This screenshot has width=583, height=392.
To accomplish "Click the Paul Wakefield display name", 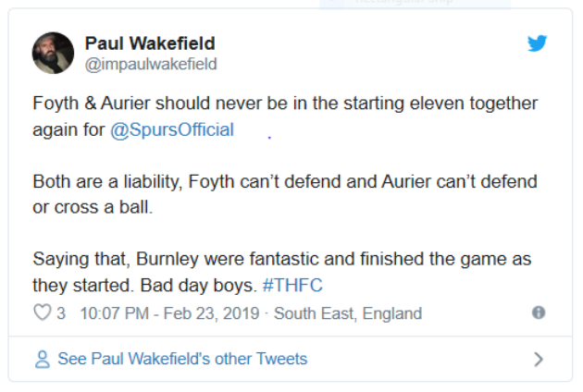I will (150, 43).
